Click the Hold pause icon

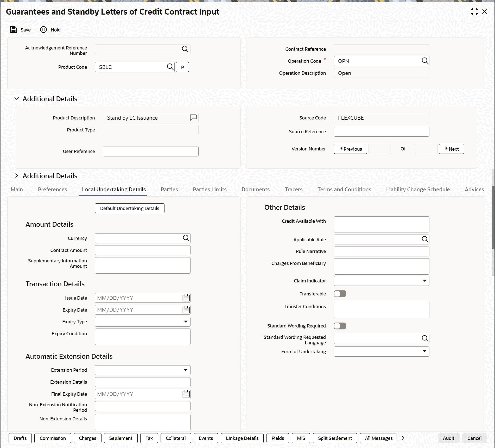(x=43, y=30)
